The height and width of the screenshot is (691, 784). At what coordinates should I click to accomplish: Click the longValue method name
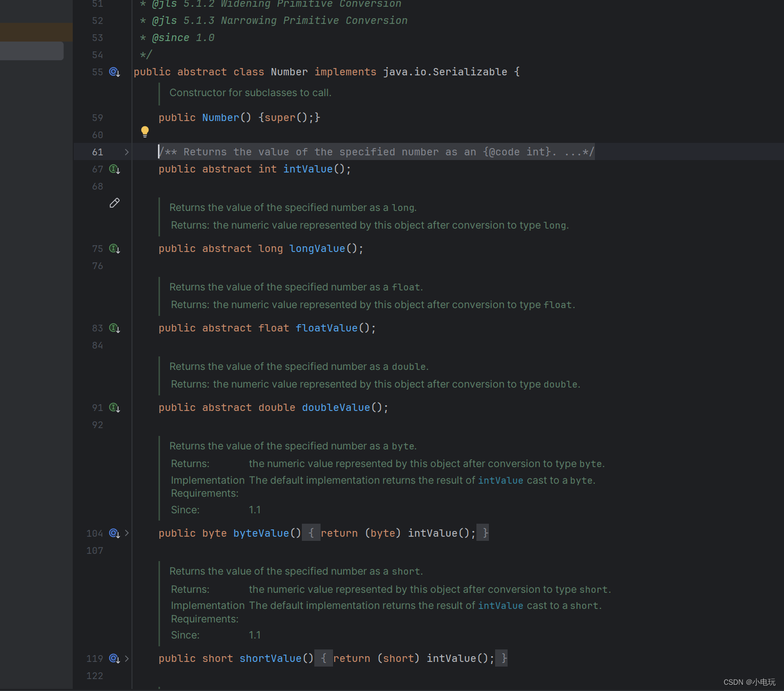(x=317, y=248)
